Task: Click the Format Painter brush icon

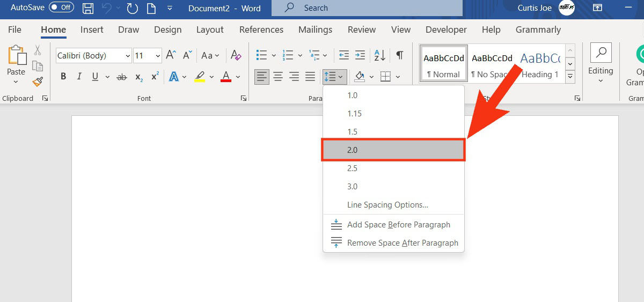Action: [38, 82]
